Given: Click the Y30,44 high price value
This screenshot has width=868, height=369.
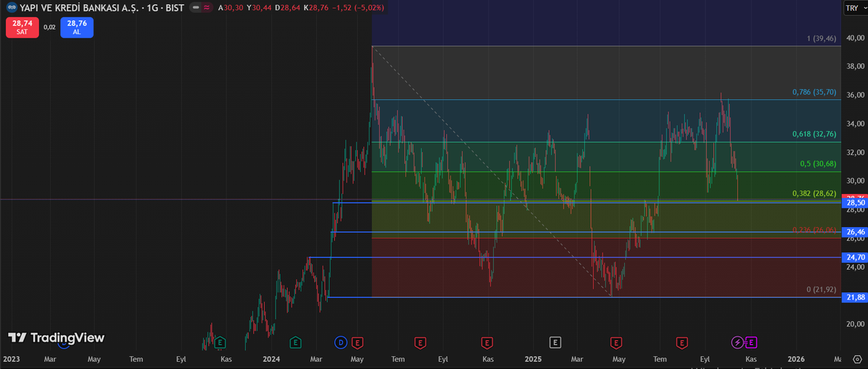Looking at the screenshot, I should click(x=260, y=8).
